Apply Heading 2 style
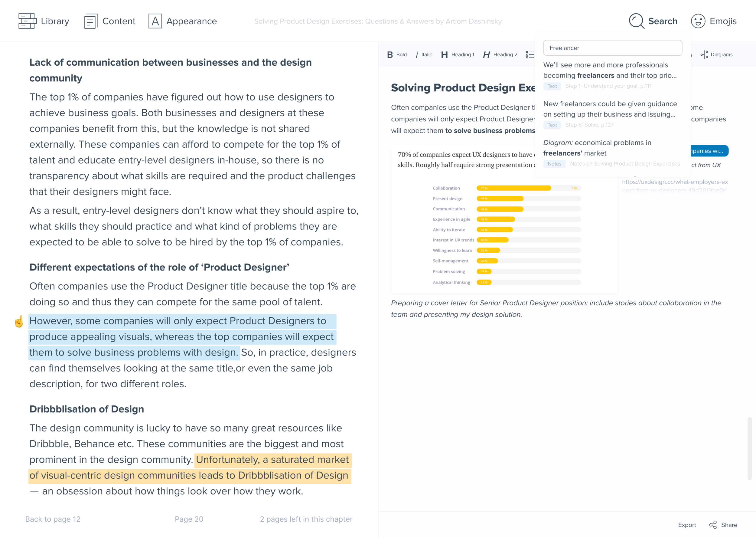Screen dimensions: 756x538 coord(500,55)
